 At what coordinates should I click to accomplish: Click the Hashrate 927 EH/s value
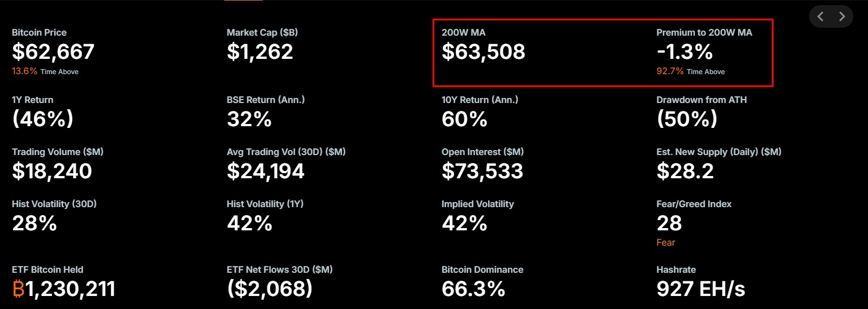coord(701,289)
